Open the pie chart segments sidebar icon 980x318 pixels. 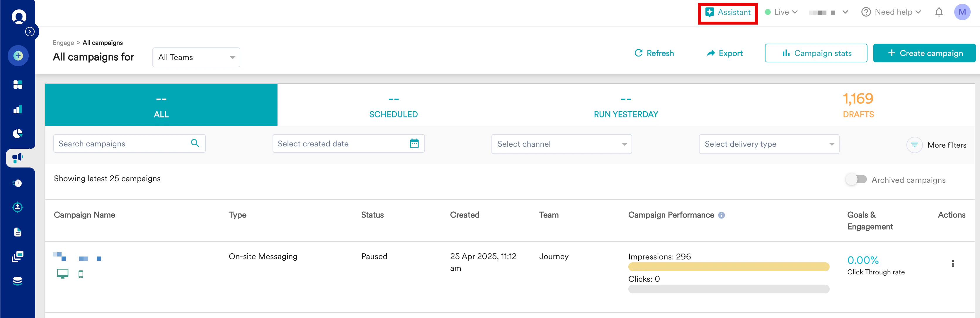18,133
